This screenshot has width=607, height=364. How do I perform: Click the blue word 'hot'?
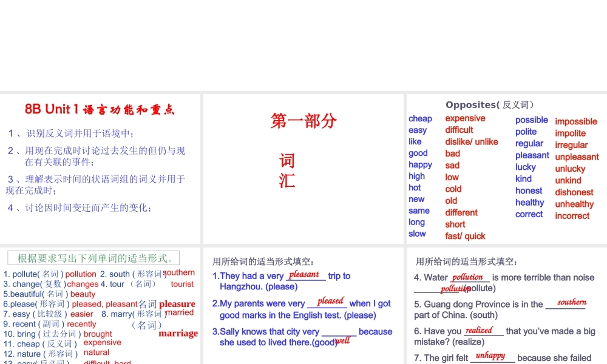pyautogui.click(x=415, y=187)
